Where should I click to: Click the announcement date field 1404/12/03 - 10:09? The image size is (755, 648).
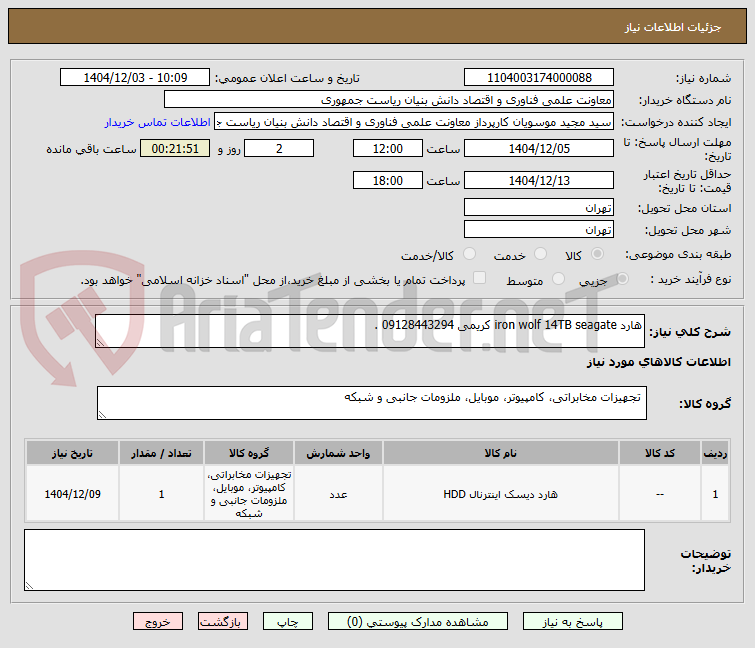click(135, 78)
